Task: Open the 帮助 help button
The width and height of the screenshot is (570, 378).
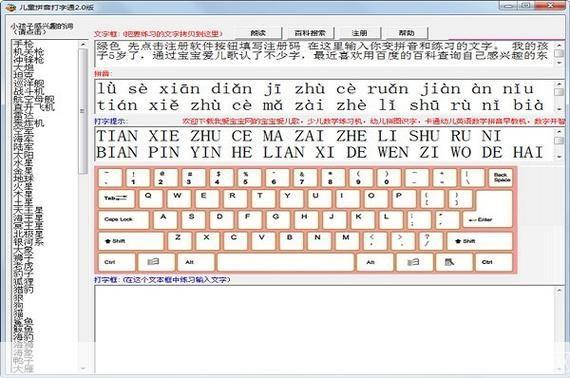Action: (406, 33)
